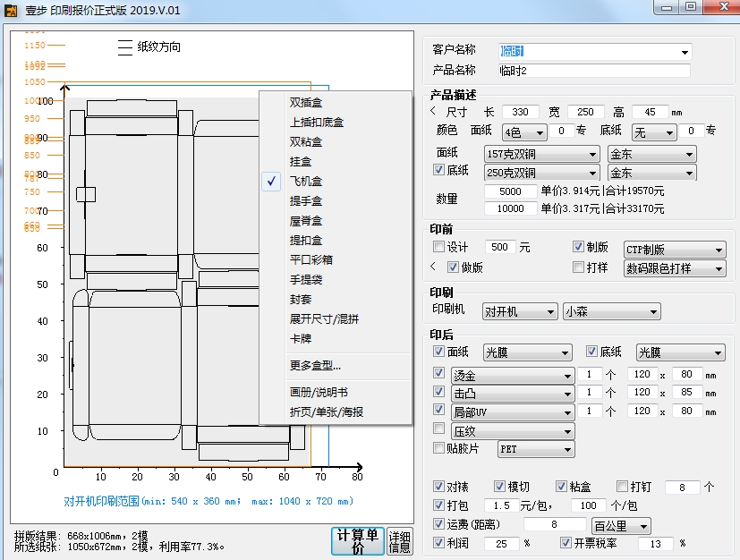
Task: Pick 提手盒 box type
Action: click(306, 201)
